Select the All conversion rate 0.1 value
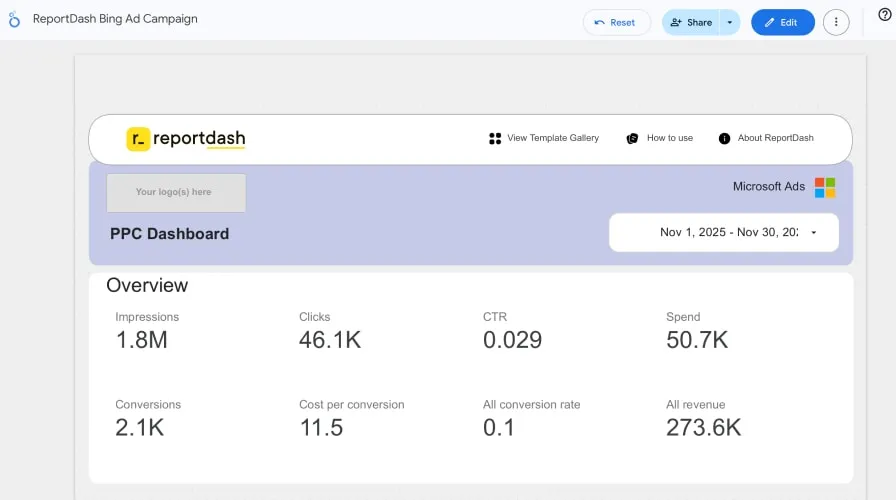Viewport: 896px width, 500px height. (x=498, y=428)
